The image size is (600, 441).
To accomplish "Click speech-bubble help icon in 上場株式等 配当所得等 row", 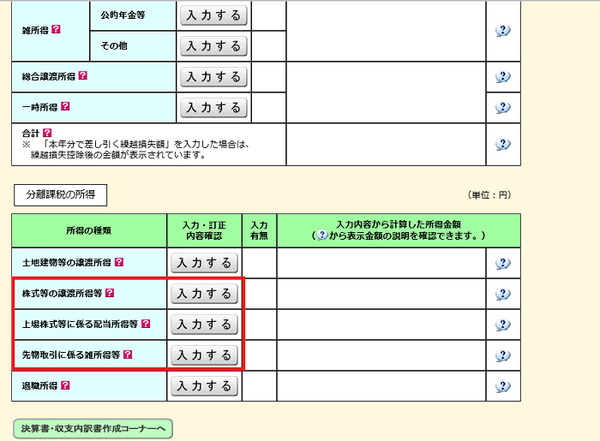I will pos(503,325).
